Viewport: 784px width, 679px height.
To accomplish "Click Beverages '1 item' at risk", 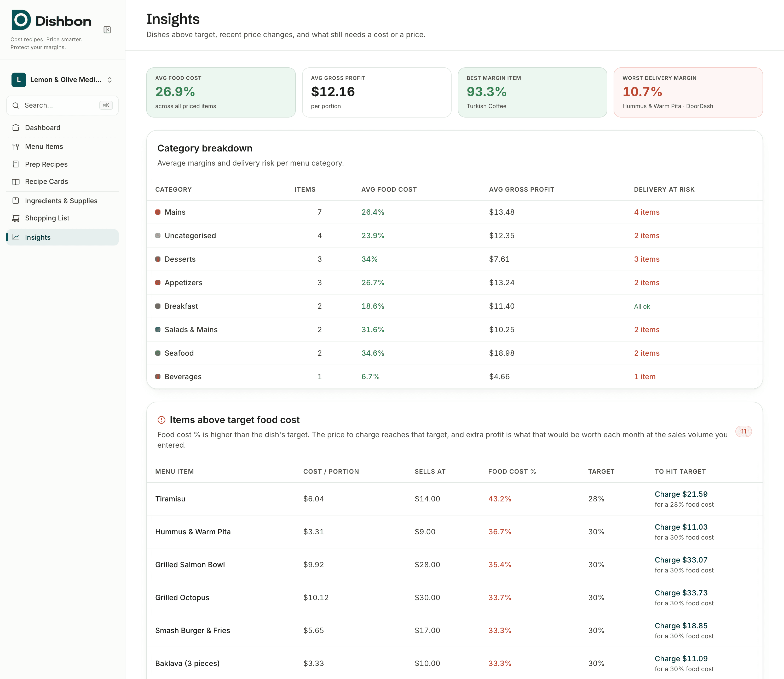I will 645,377.
